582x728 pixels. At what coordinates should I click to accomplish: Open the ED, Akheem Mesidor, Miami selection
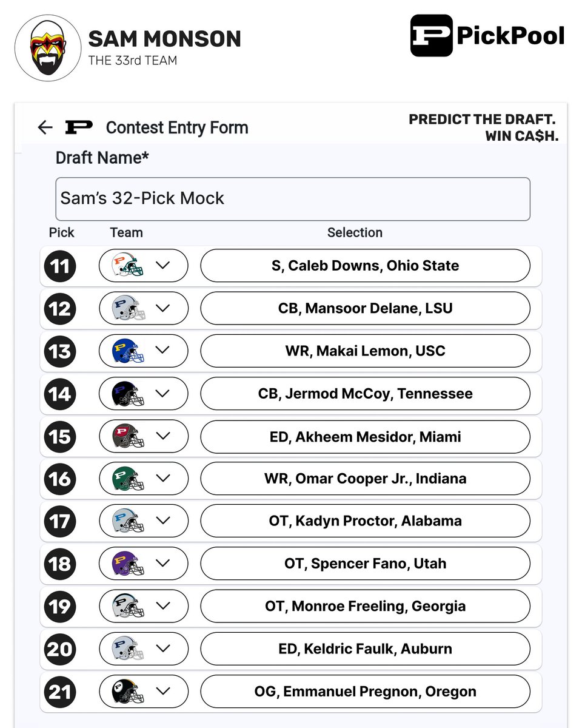tap(366, 436)
